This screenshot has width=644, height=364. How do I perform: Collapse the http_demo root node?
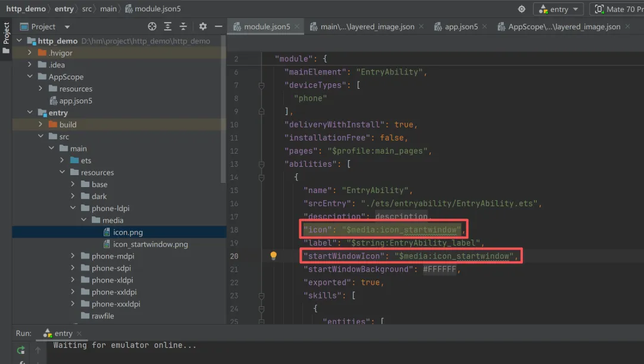(19, 41)
